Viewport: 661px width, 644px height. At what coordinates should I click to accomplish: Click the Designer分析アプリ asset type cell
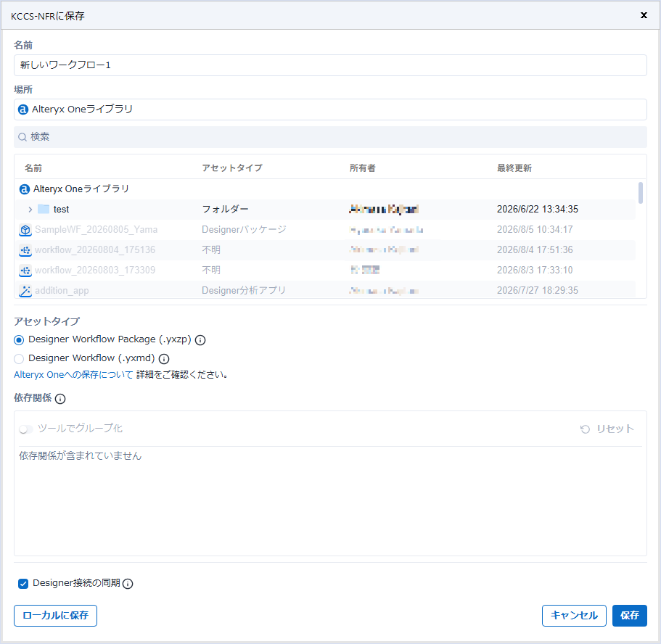[x=244, y=290]
